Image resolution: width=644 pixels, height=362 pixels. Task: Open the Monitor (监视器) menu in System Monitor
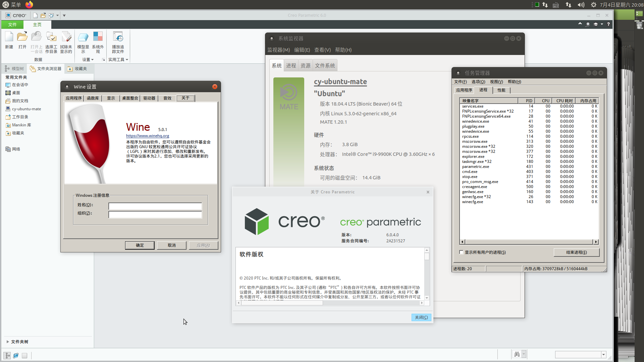tap(279, 50)
